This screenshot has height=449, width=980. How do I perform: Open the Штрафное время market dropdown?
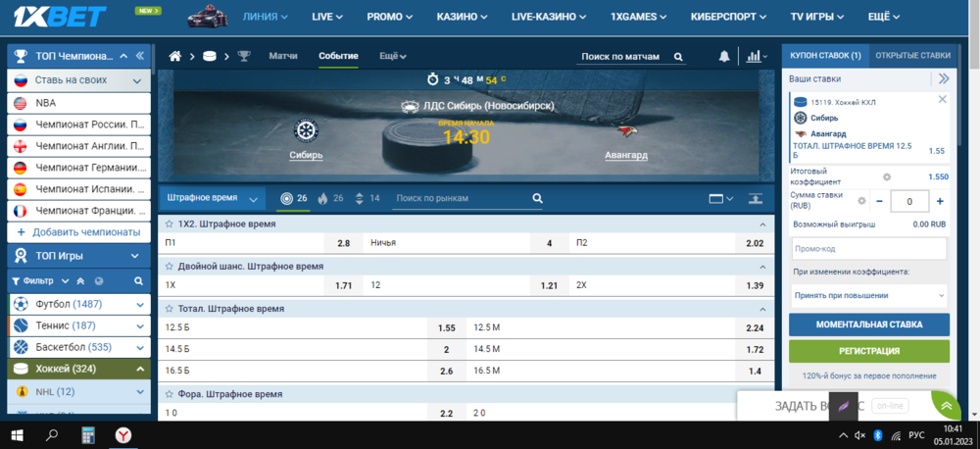tap(213, 198)
